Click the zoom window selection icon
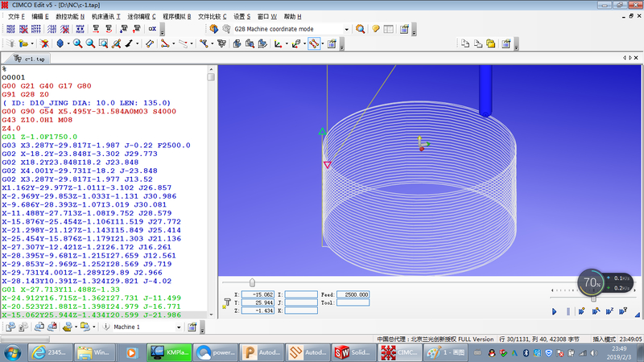Image resolution: width=644 pixels, height=362 pixels. click(x=104, y=43)
